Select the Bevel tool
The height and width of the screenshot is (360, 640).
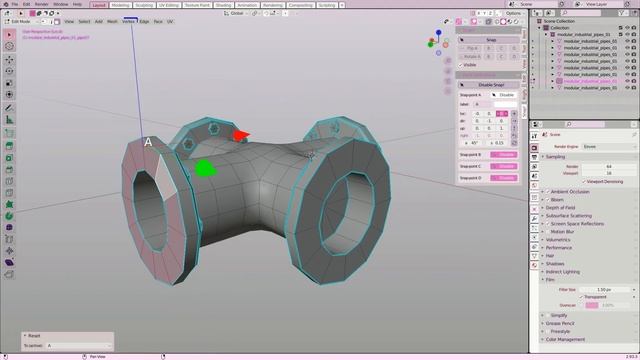(x=9, y=169)
